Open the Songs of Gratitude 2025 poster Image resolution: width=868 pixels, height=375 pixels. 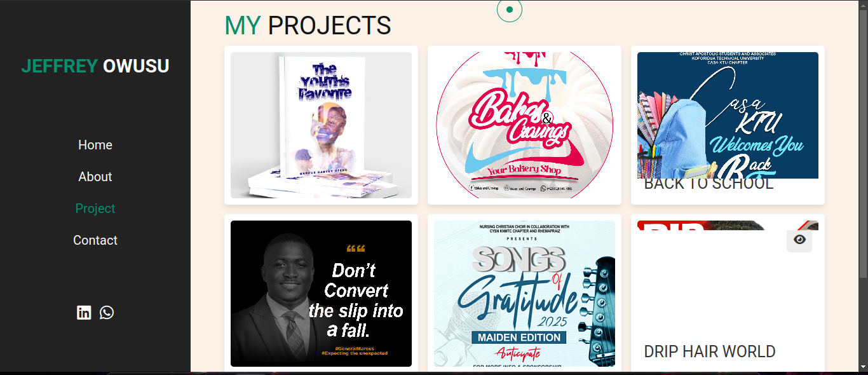pyautogui.click(x=524, y=294)
